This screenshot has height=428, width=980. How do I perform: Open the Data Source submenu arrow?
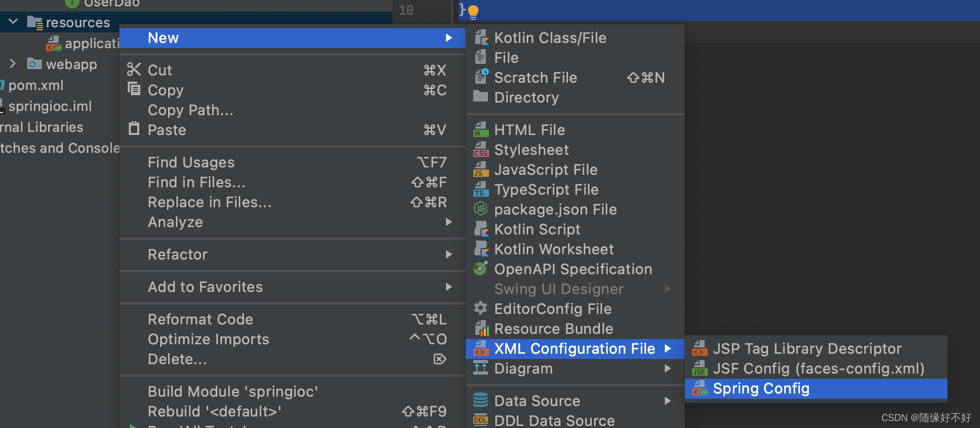667,401
